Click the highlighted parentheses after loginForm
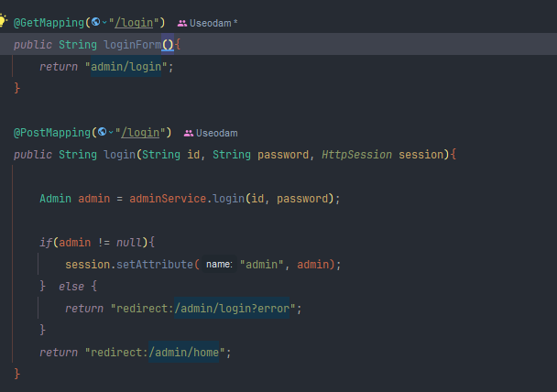557x392 pixels. pos(168,45)
